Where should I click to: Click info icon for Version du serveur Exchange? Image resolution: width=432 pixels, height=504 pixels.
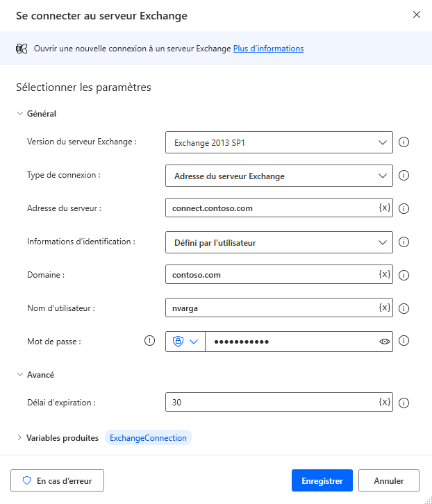(x=404, y=142)
